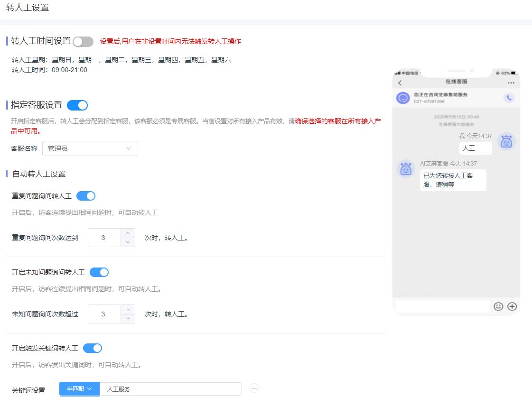Click the chat message input box in preview

click(443, 306)
